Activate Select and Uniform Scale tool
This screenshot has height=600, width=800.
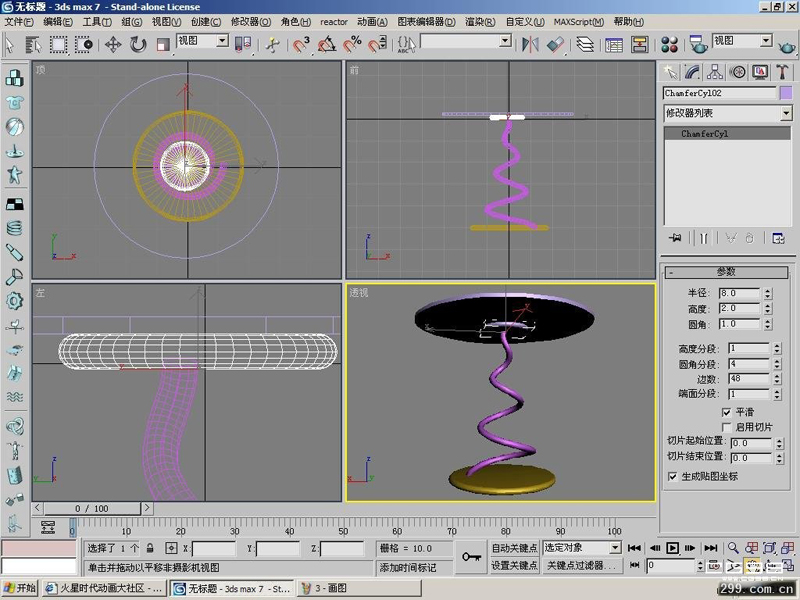click(163, 44)
